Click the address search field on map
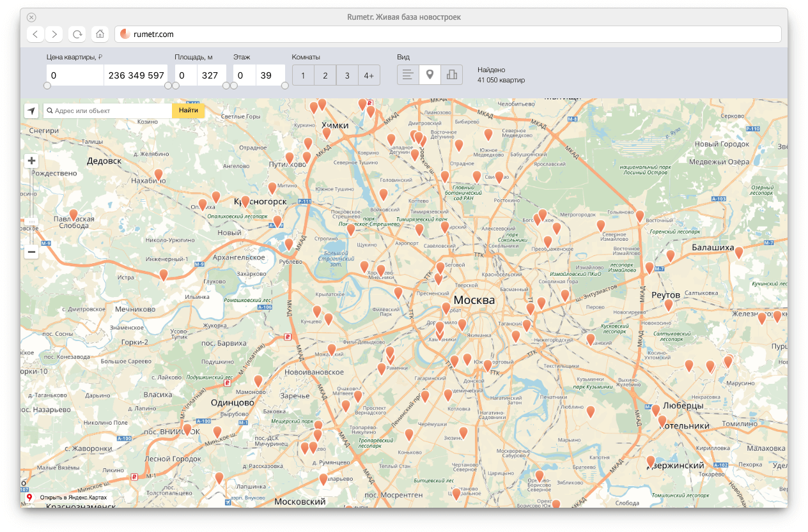This screenshot has height=532, width=808. point(109,111)
